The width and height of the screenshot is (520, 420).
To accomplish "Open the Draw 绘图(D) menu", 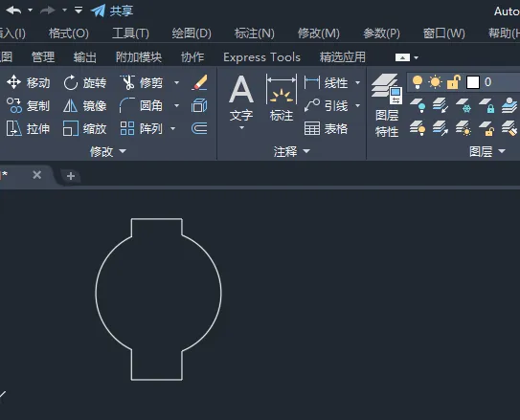I will click(x=192, y=33).
